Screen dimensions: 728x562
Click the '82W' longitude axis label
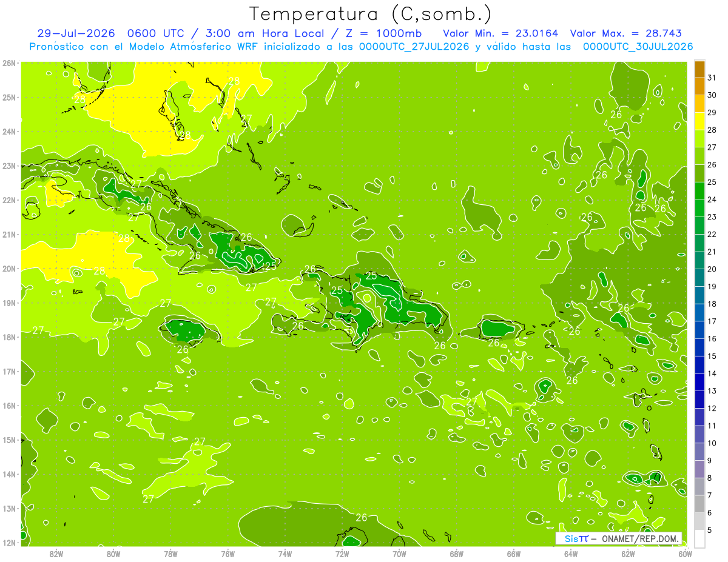[56, 554]
